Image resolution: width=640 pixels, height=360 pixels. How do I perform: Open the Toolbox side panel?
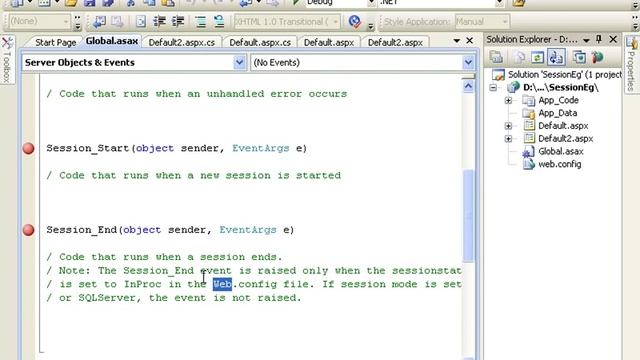tap(7, 60)
